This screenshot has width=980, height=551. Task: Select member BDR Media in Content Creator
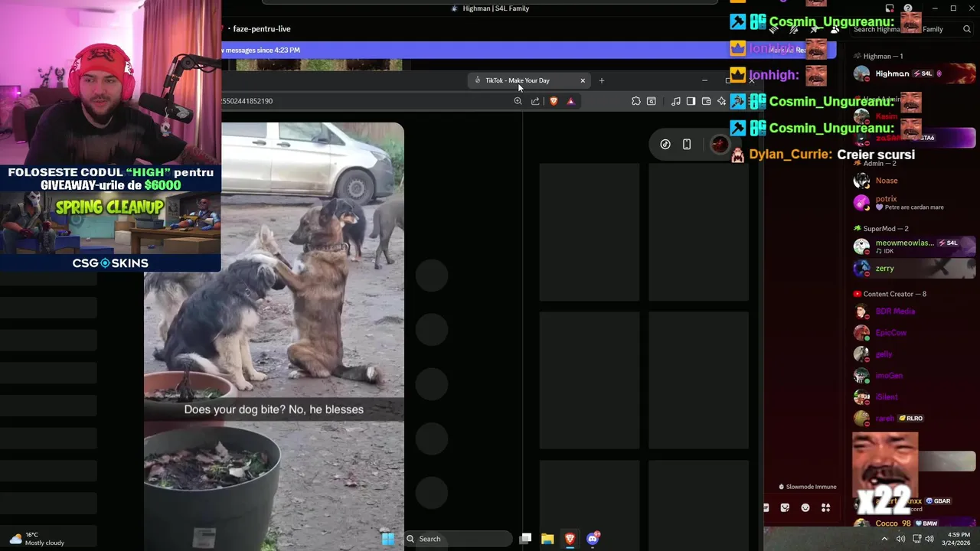click(914, 311)
